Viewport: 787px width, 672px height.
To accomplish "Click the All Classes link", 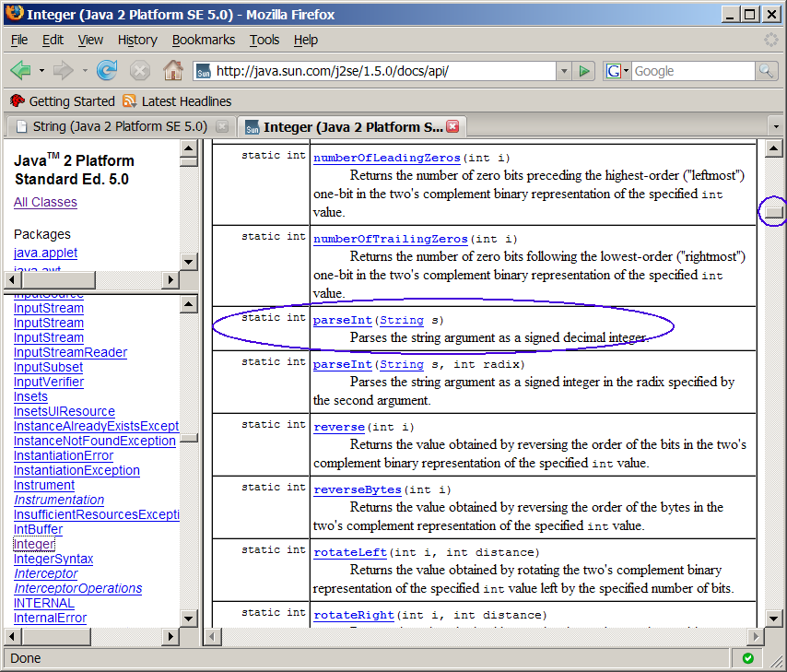I will click(46, 203).
